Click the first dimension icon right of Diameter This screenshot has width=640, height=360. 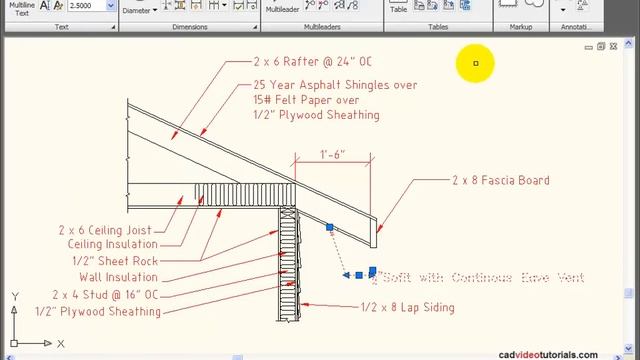coord(167,5)
